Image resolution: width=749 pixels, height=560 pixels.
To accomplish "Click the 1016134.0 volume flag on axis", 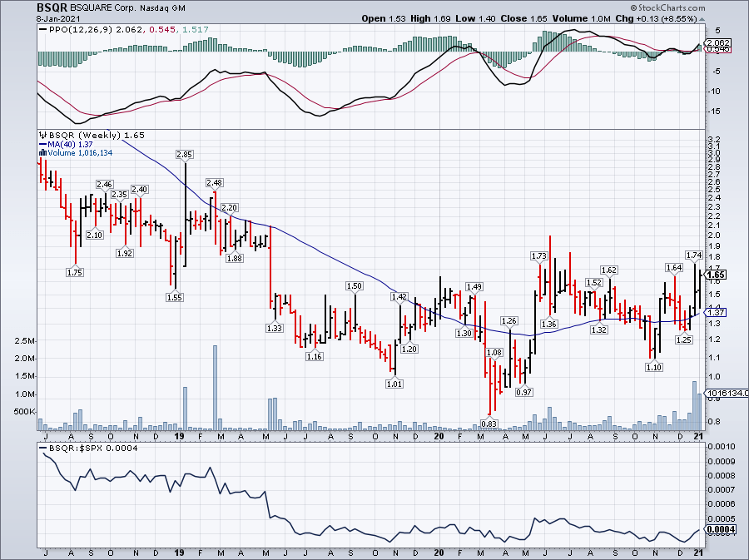I will [727, 394].
